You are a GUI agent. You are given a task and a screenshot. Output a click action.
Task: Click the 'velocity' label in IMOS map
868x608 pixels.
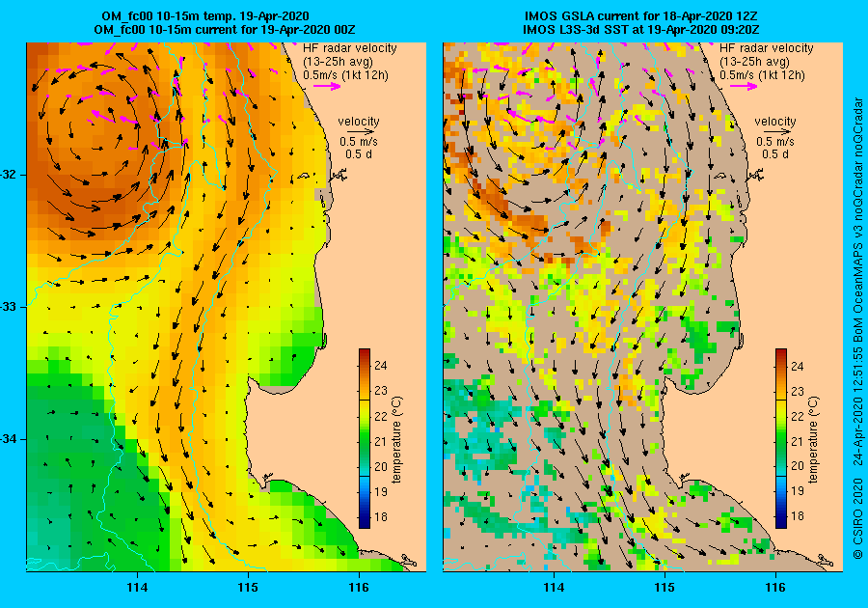pyautogui.click(x=775, y=122)
